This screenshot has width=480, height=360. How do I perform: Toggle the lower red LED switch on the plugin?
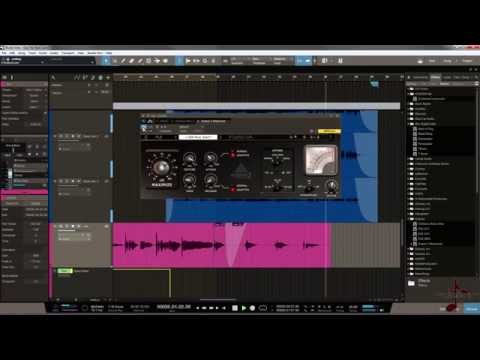(x=233, y=189)
